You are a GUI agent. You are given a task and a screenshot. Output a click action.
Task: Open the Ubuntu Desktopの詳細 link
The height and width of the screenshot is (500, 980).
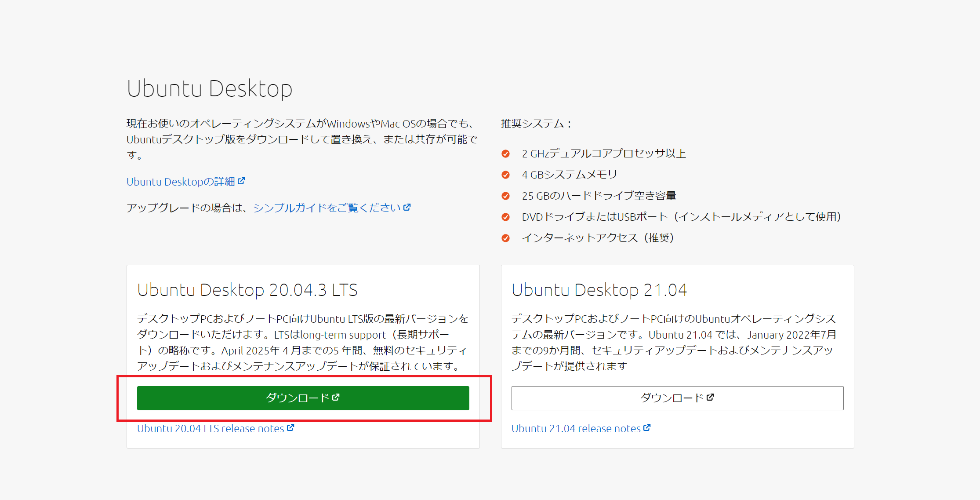pos(181,182)
